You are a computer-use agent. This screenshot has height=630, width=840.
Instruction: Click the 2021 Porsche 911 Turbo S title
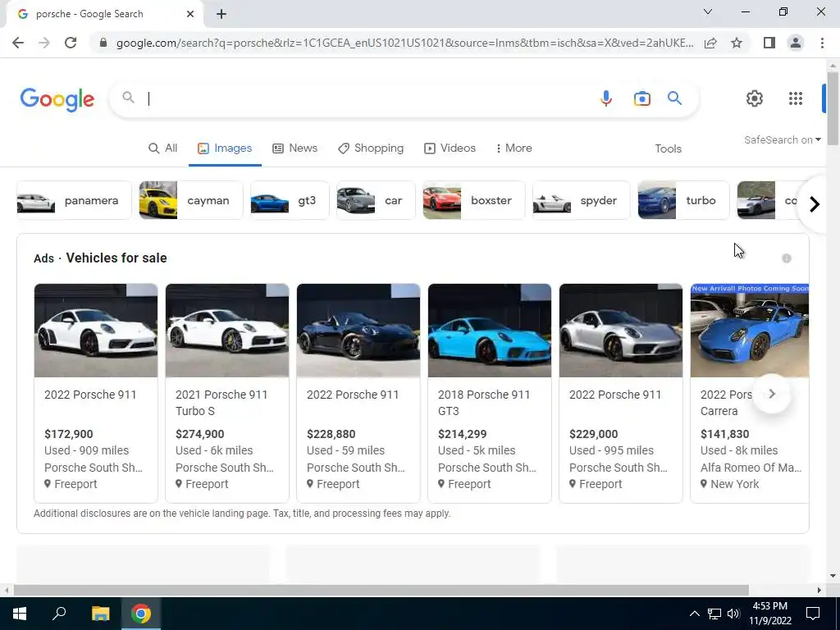pyautogui.click(x=221, y=403)
